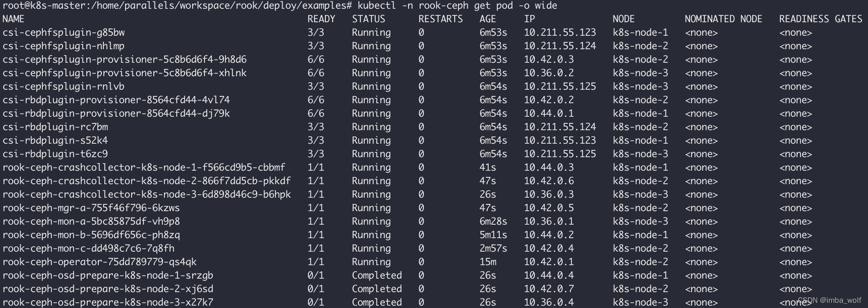
Task: Select pod rook-ceph-operator-75dd789779-qs4qk
Action: (x=99, y=262)
